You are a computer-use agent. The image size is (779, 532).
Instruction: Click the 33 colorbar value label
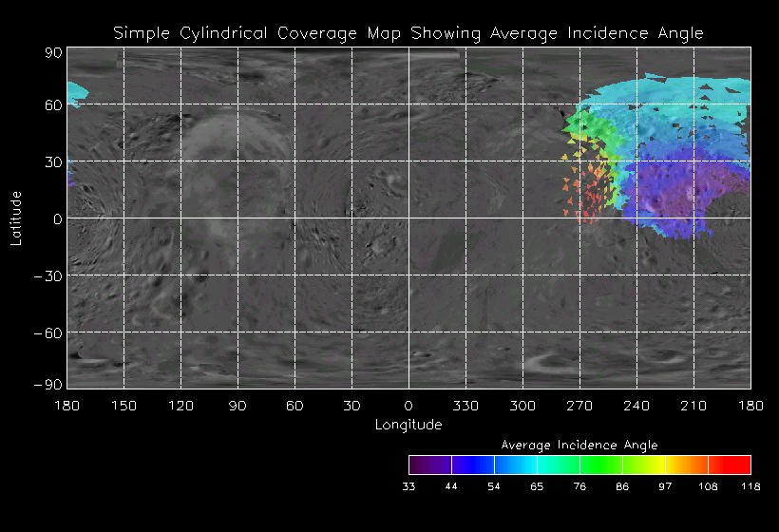[x=408, y=486]
